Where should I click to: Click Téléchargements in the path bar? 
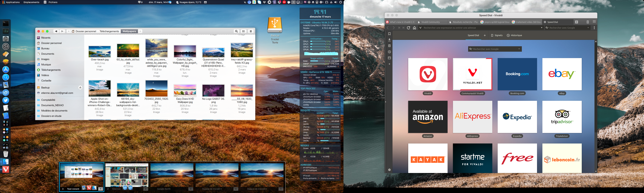(x=109, y=31)
